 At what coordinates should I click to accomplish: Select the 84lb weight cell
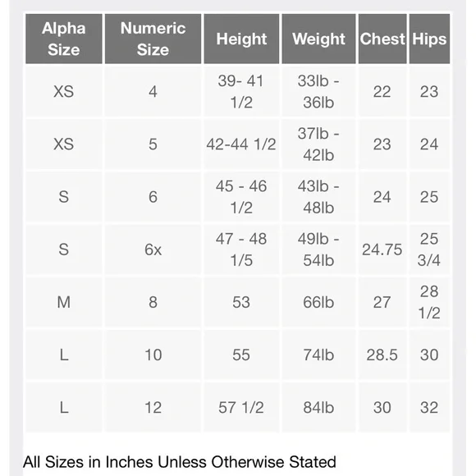[x=318, y=407]
